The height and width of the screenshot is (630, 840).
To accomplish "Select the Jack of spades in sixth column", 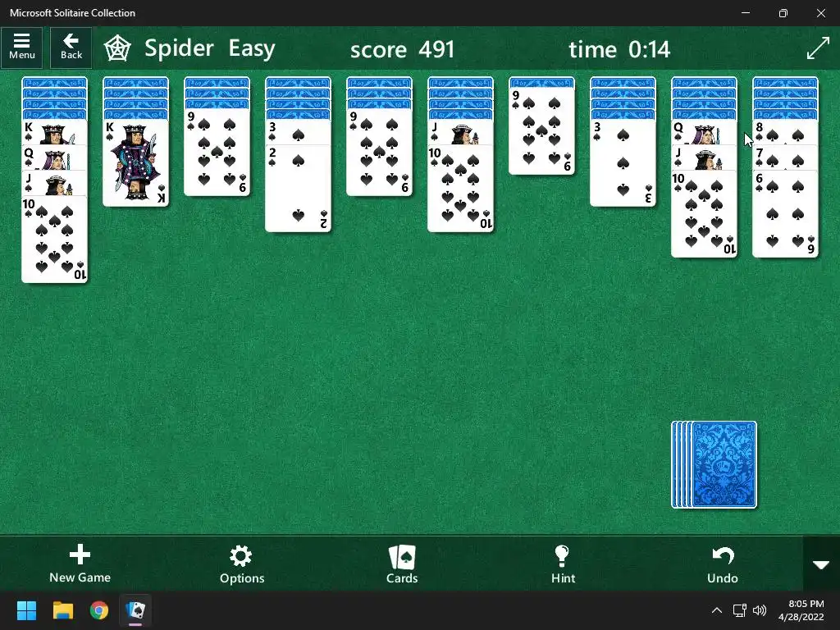I will (x=460, y=132).
